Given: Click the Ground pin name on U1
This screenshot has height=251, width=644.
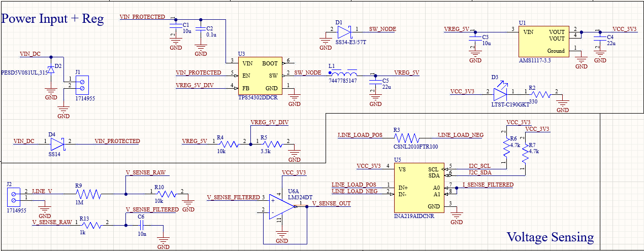Looking at the screenshot, I should [556, 51].
